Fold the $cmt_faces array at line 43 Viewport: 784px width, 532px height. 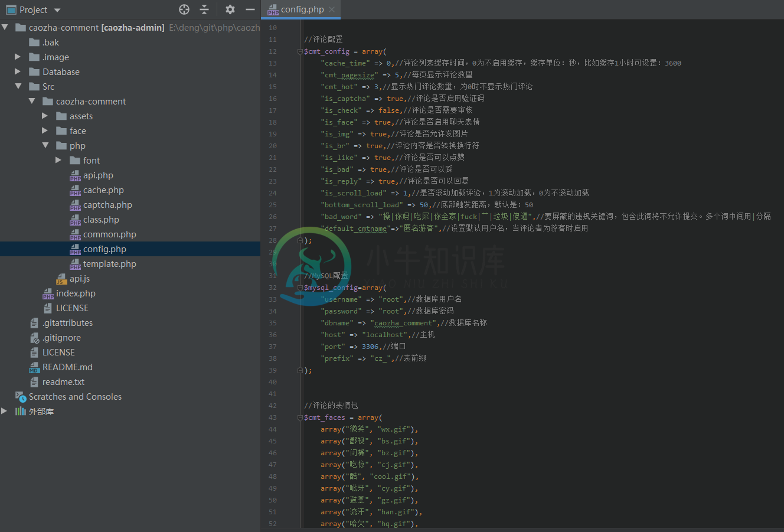point(300,417)
